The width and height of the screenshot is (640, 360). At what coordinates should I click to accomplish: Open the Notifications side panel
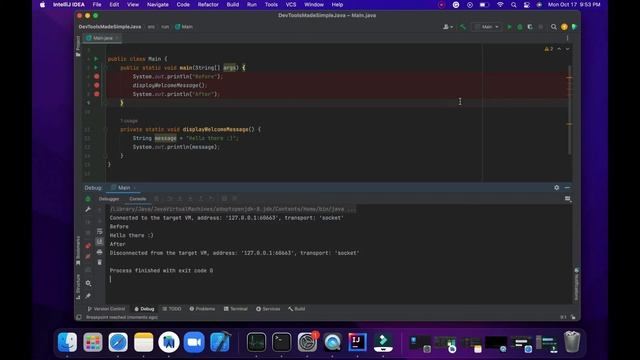(576, 284)
